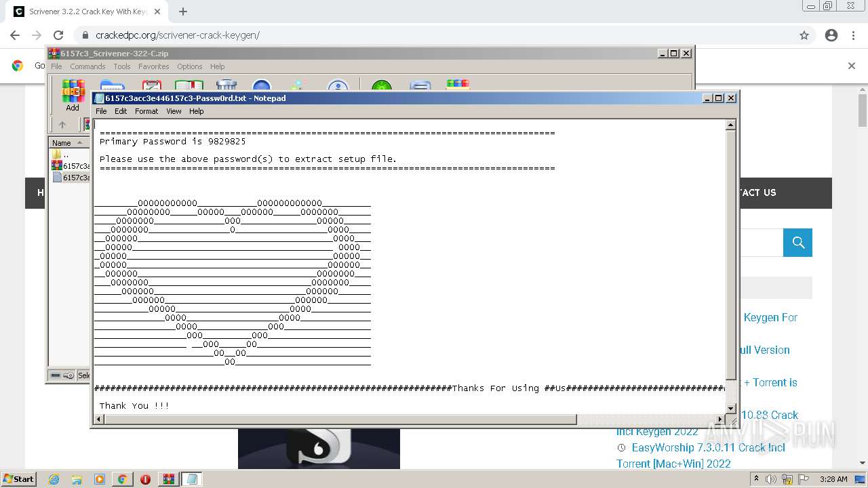This screenshot has width=868, height=488.
Task: Click the 'Primary Password is 9829825' text line
Action: pos(172,142)
